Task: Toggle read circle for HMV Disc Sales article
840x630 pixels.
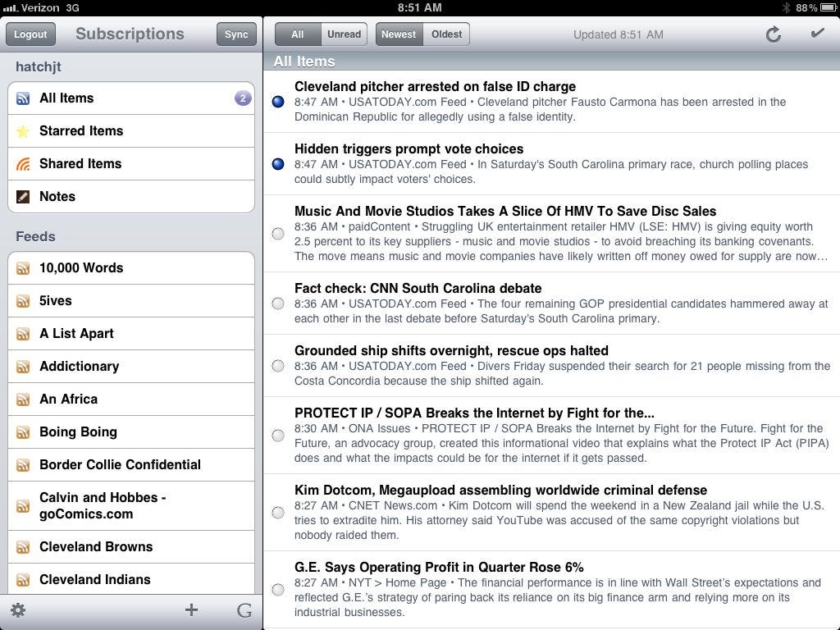Action: click(x=278, y=234)
